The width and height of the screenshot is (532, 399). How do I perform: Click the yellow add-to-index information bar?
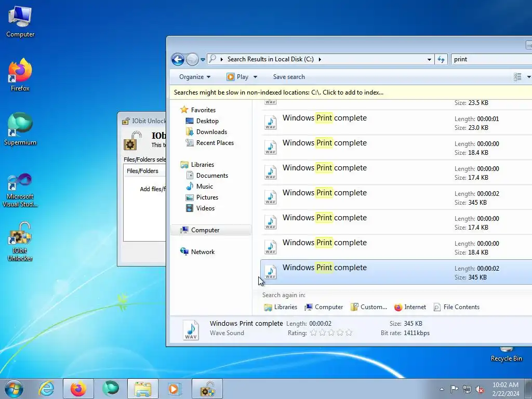351,92
